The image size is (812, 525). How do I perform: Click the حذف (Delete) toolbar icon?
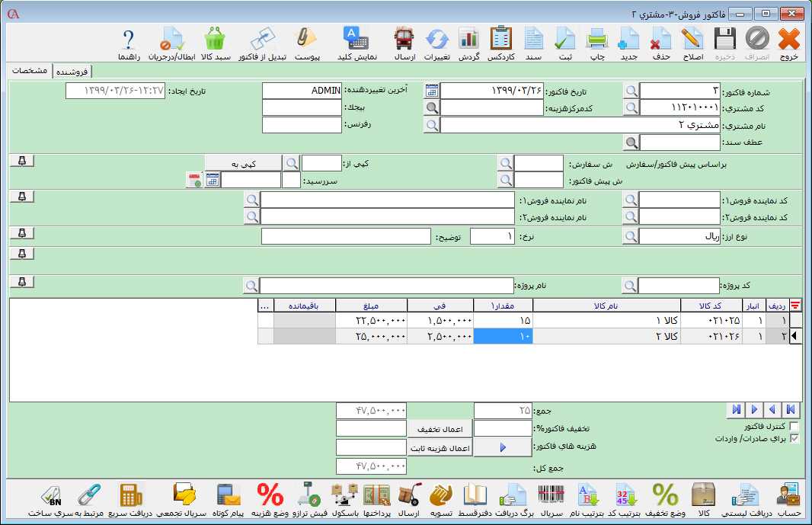660,43
